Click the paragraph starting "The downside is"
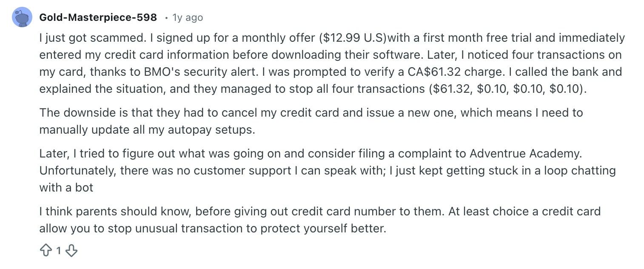The width and height of the screenshot is (644, 269). coord(311,113)
